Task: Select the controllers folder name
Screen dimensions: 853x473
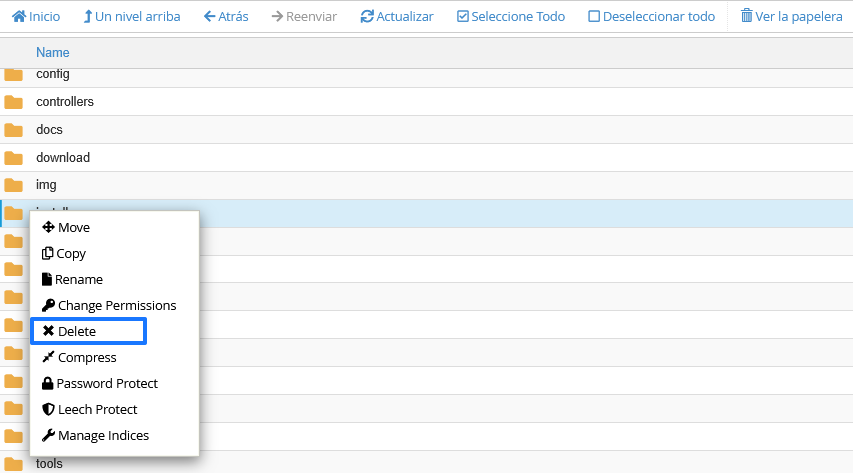Action: coord(65,102)
